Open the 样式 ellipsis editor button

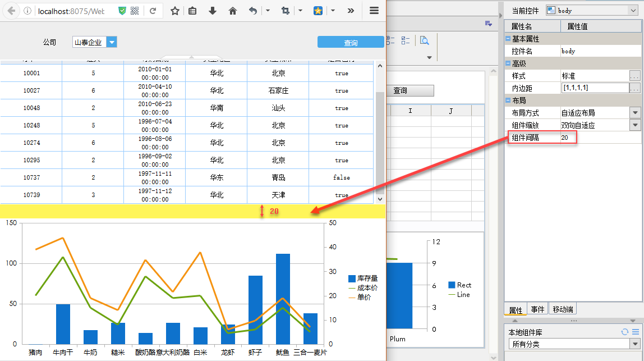(x=634, y=76)
